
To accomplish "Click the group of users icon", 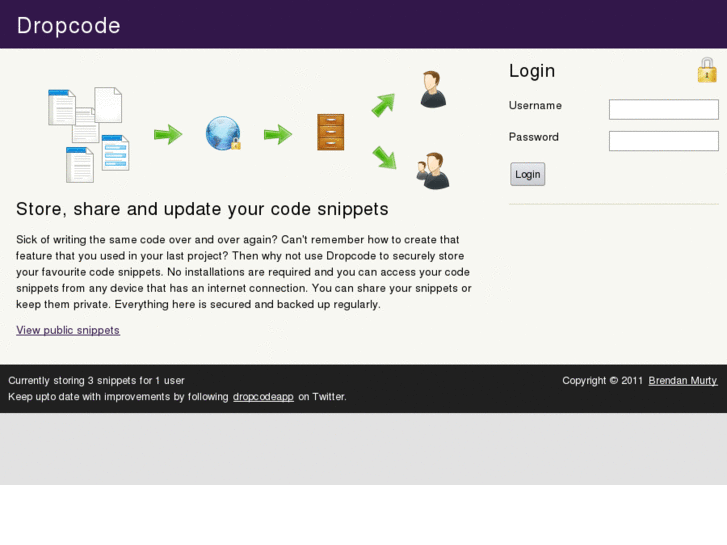I will click(433, 171).
